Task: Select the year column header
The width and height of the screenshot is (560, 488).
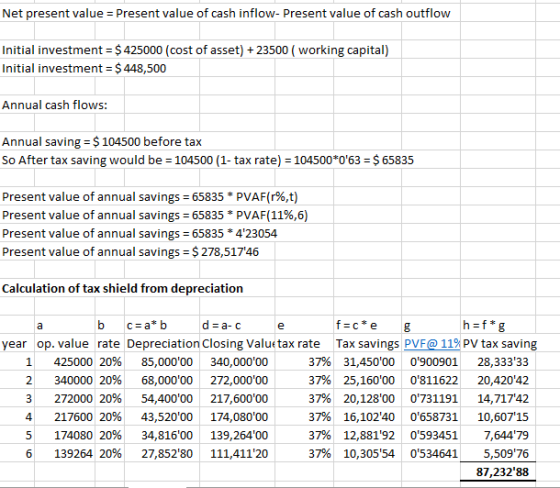Action: point(14,344)
